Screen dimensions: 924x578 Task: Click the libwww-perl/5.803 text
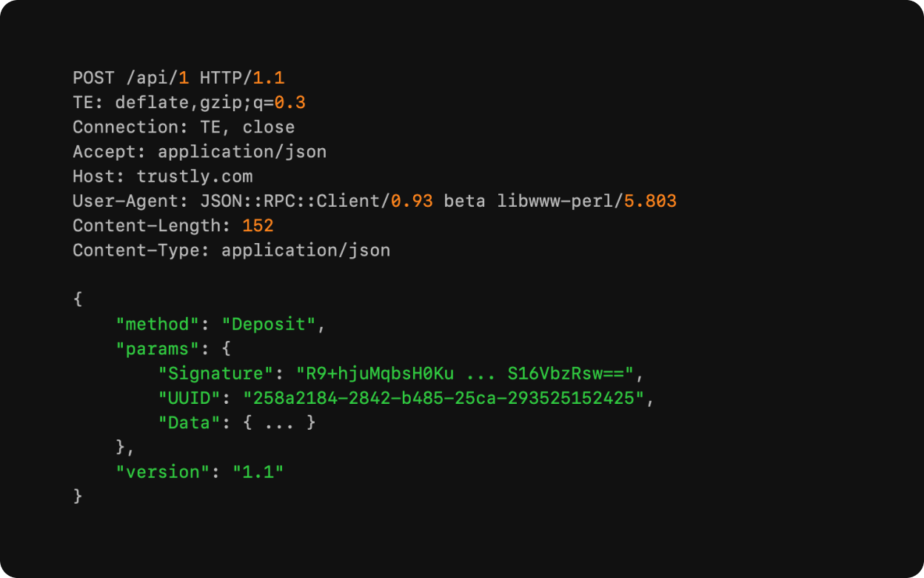586,201
